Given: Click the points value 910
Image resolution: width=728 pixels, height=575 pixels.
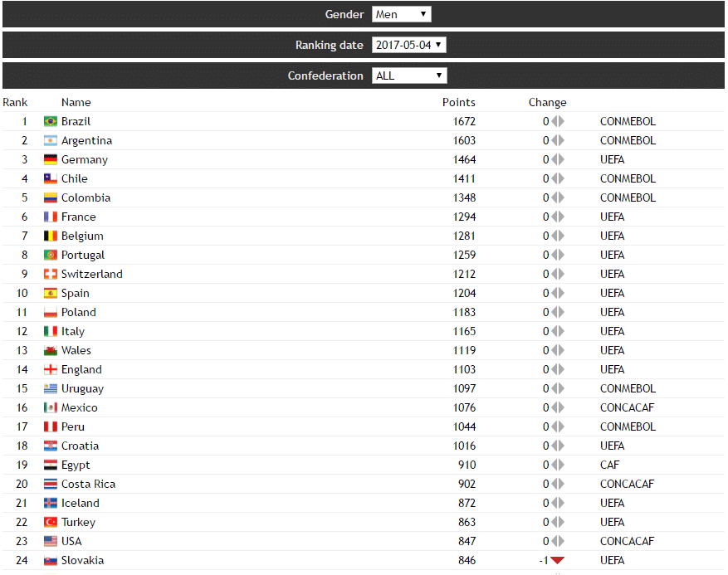Looking at the screenshot, I should click(x=467, y=465).
